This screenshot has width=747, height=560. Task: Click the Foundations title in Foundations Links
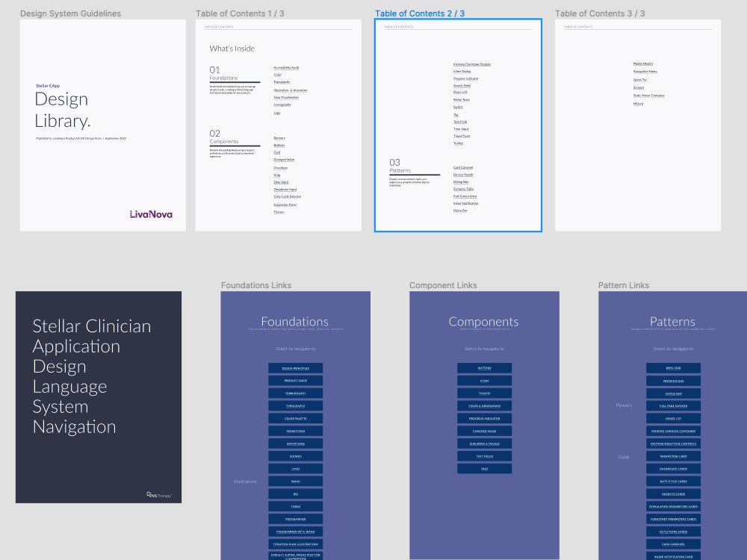point(294,321)
